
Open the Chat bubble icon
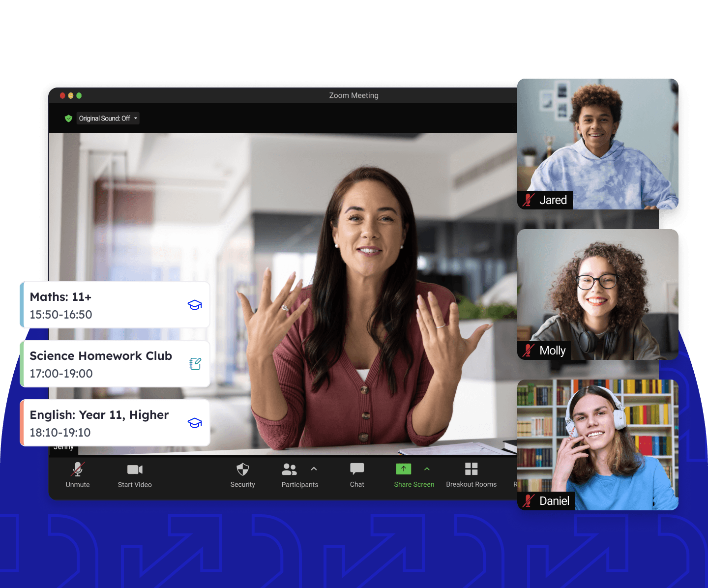(x=357, y=469)
